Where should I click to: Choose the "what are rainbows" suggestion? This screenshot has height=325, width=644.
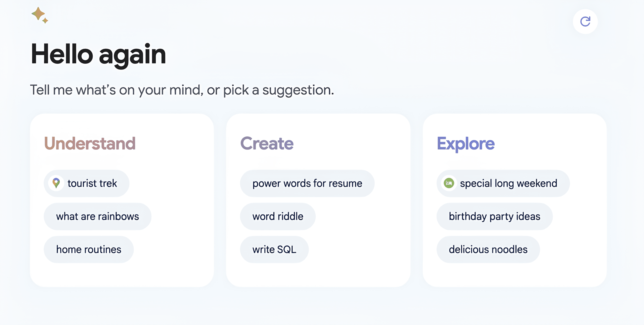click(97, 216)
